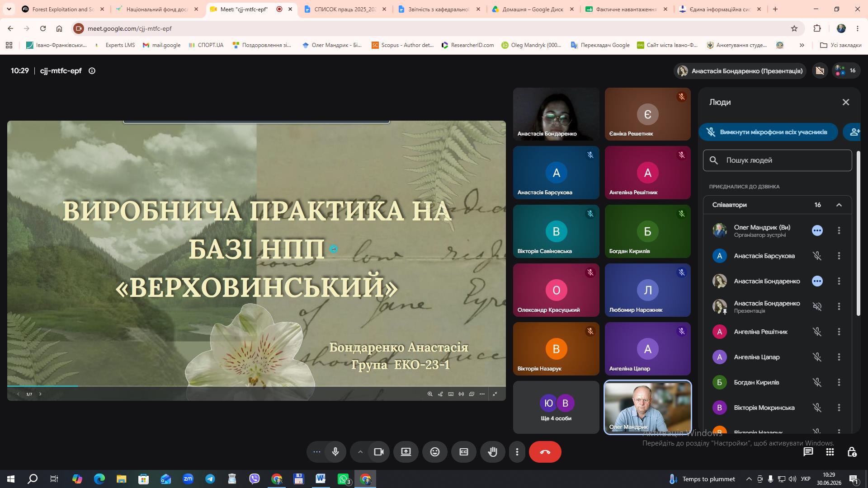Close the Люди panel
The image size is (868, 488).
(846, 102)
